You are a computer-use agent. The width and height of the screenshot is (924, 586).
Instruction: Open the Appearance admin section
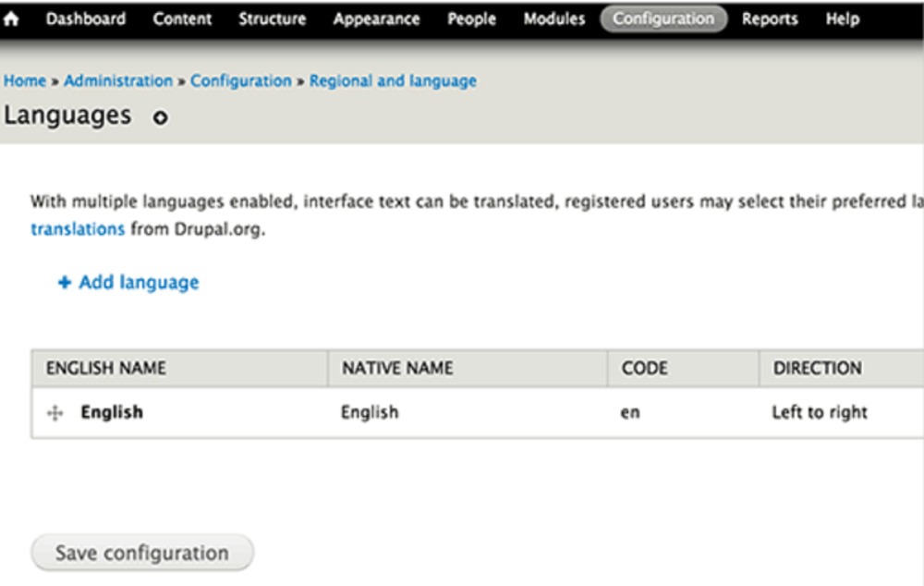tap(376, 19)
